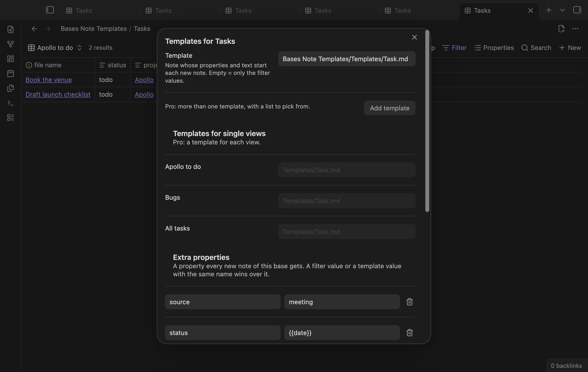Open the Draft launch checklist note link
The width and height of the screenshot is (588, 372).
pos(58,94)
